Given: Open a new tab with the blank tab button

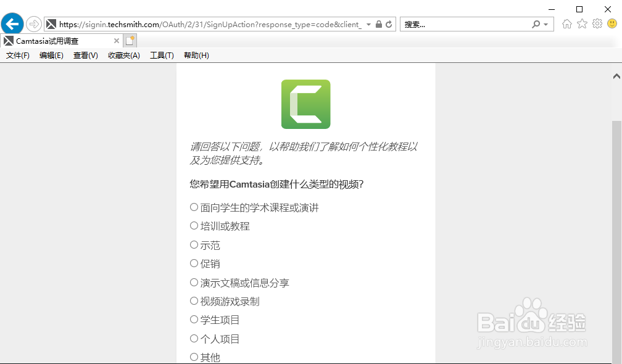Looking at the screenshot, I should (130, 41).
